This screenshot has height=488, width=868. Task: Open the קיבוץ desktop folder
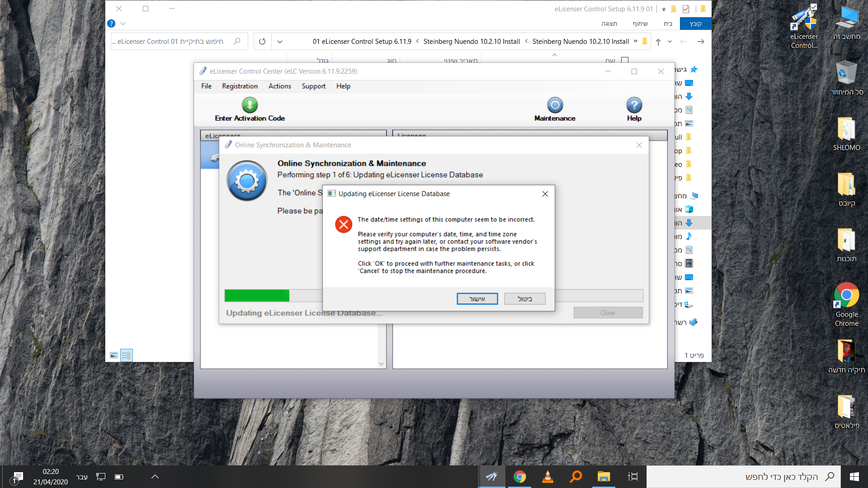point(846,189)
